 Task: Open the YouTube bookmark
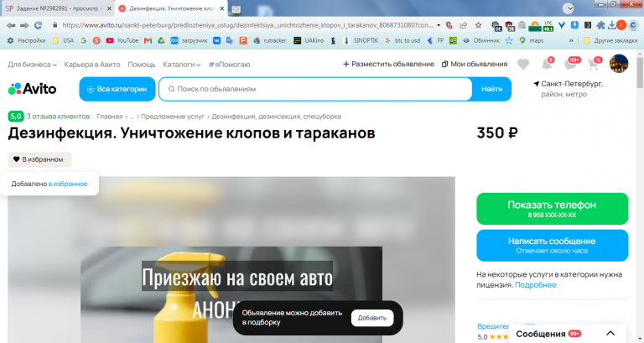(x=122, y=40)
